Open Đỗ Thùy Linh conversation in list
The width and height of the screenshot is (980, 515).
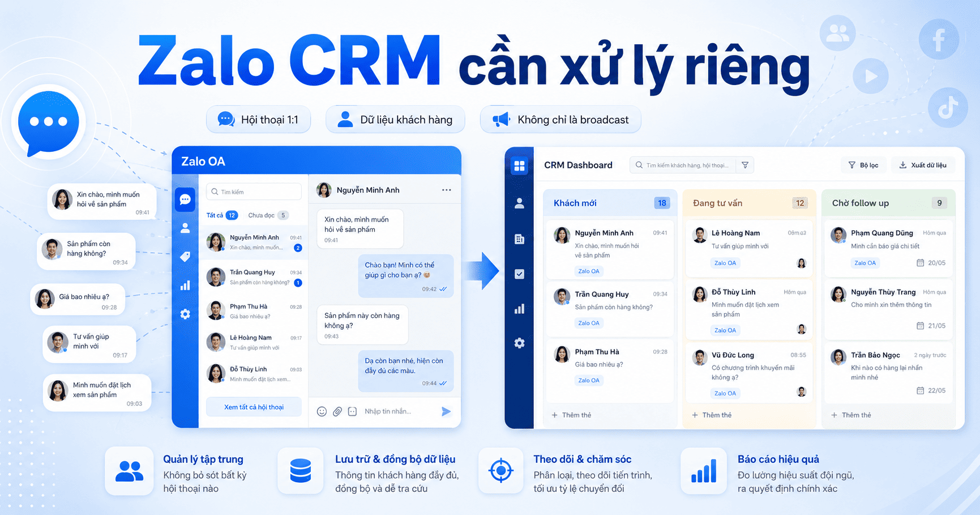coord(254,373)
